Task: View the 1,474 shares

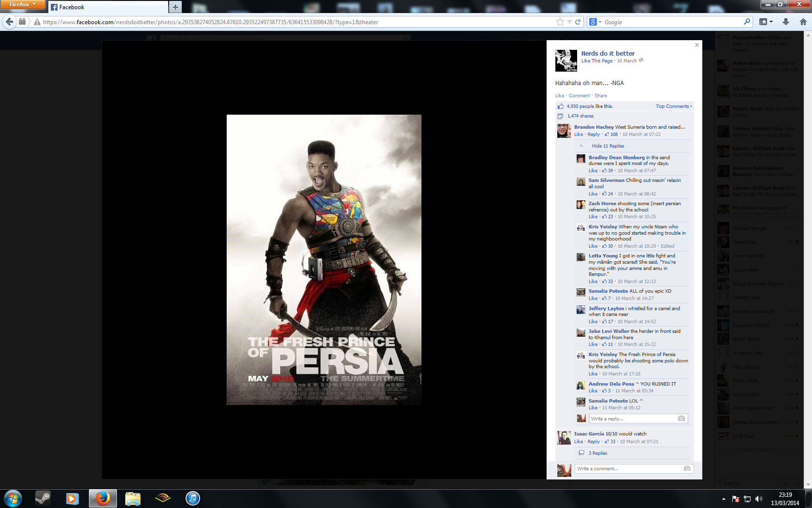Action: 580,116
